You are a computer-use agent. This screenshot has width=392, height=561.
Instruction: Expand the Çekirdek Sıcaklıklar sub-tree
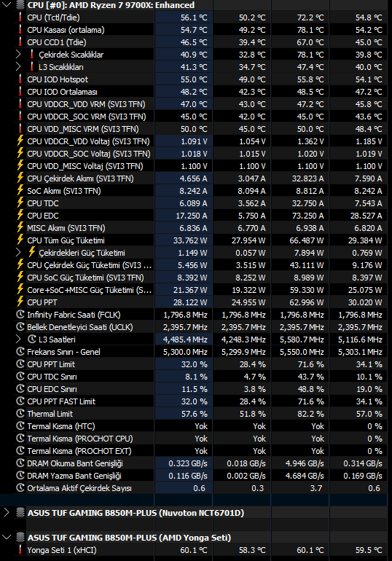[18, 55]
